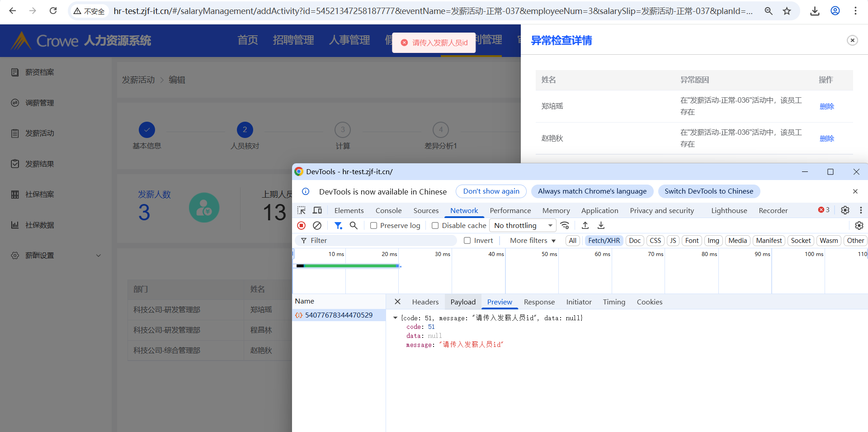Image resolution: width=868 pixels, height=432 pixels.
Task: Click the clear network log icon
Action: coord(317,225)
